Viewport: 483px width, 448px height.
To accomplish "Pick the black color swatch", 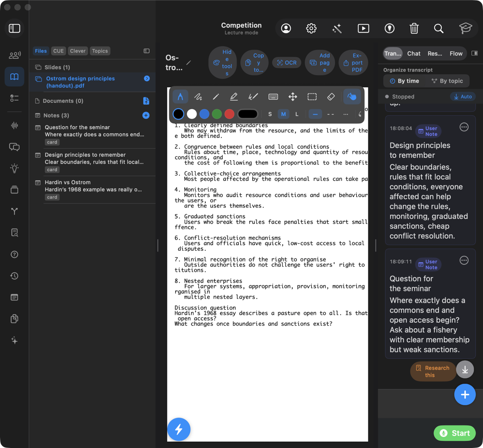I will (178, 114).
